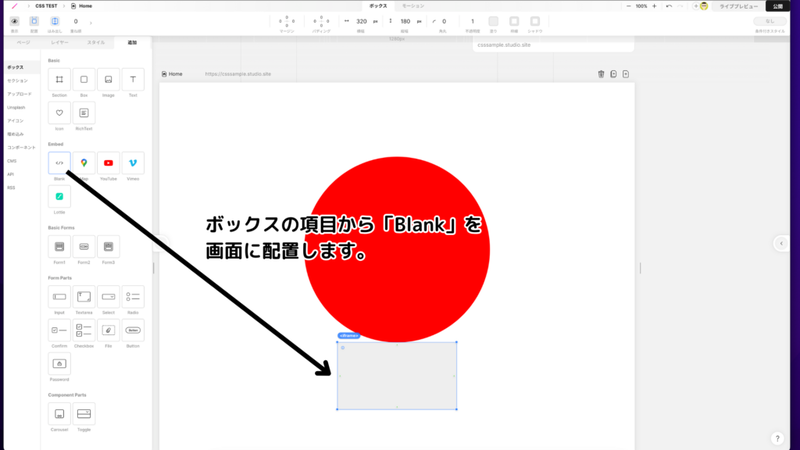Open the shadow (シャドウ) swatch
800x450 pixels.
tap(535, 21)
